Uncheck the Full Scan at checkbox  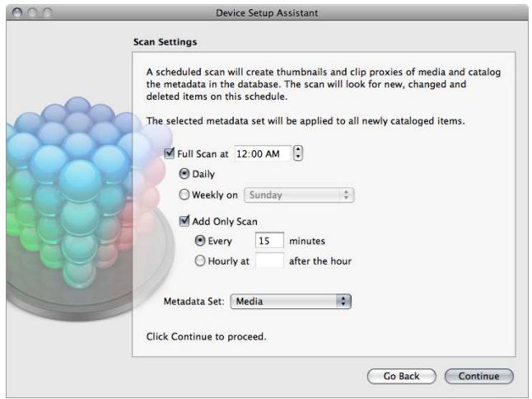click(169, 153)
